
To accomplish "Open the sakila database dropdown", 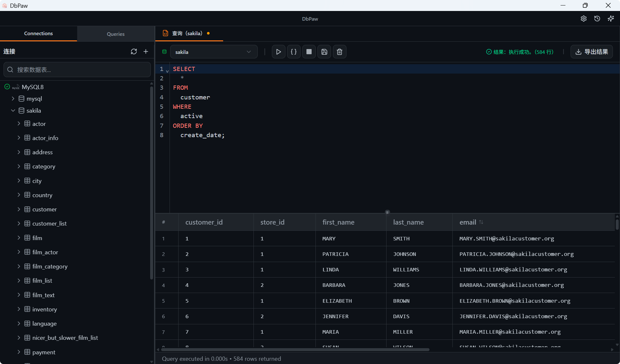I will click(213, 52).
